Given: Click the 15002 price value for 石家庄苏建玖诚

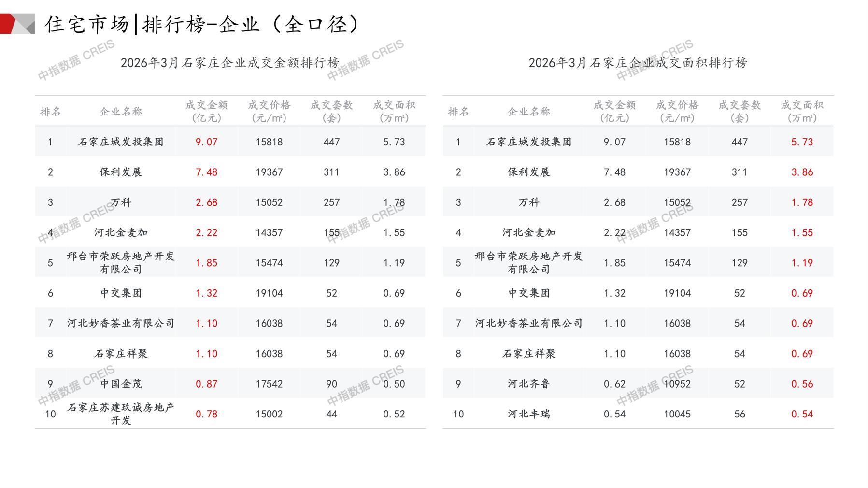Looking at the screenshot, I should pos(269,414).
